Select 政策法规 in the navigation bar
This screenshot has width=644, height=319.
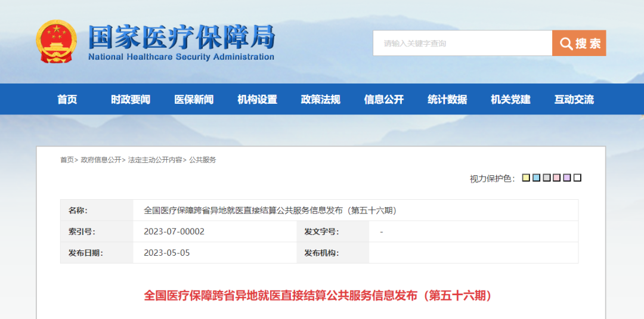point(320,100)
